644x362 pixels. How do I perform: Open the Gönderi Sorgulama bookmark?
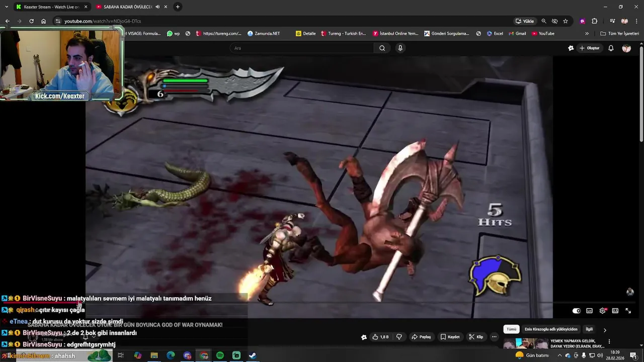[447, 34]
